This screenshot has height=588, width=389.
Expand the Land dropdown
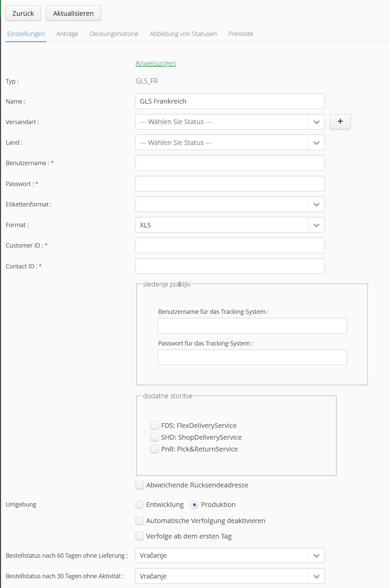230,142
